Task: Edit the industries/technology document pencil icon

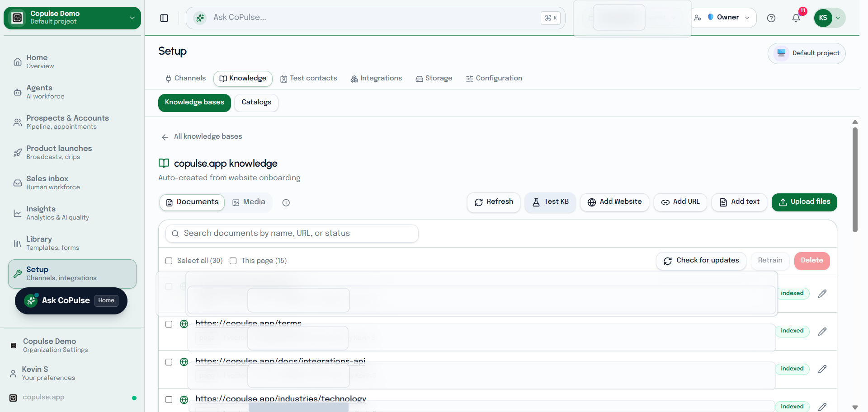Action: (822, 407)
